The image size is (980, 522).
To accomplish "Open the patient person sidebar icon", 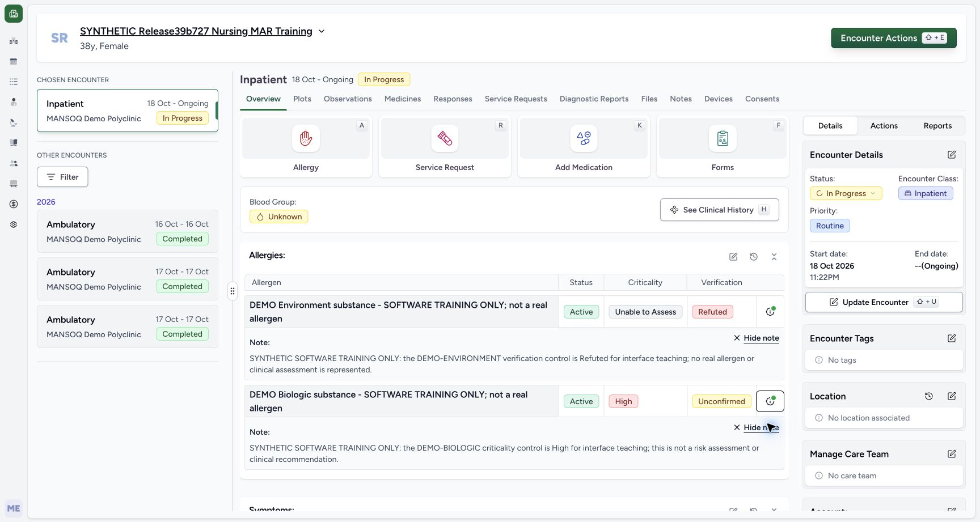I will tap(14, 102).
